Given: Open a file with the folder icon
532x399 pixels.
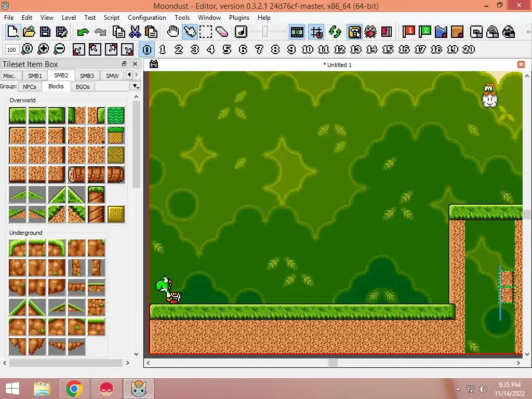Looking at the screenshot, I should pos(29,32).
